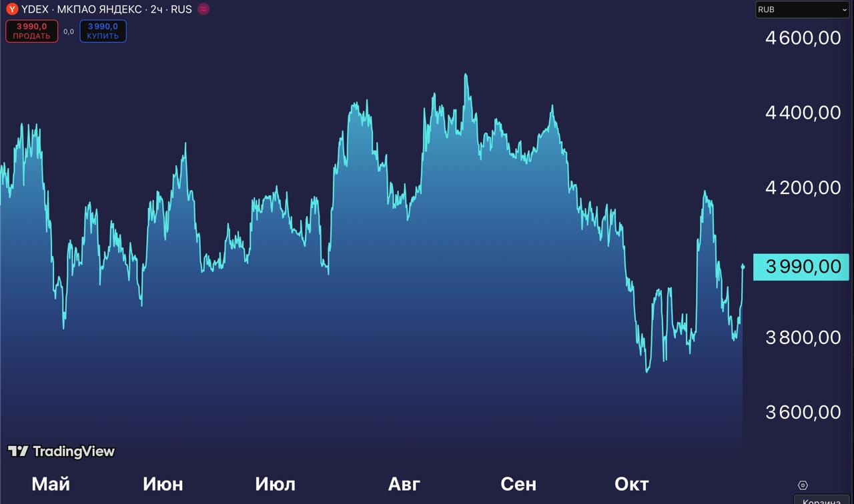Click the YDEX МКПАО ЯНДЕКС symbol title
854x504 pixels.
click(106, 9)
